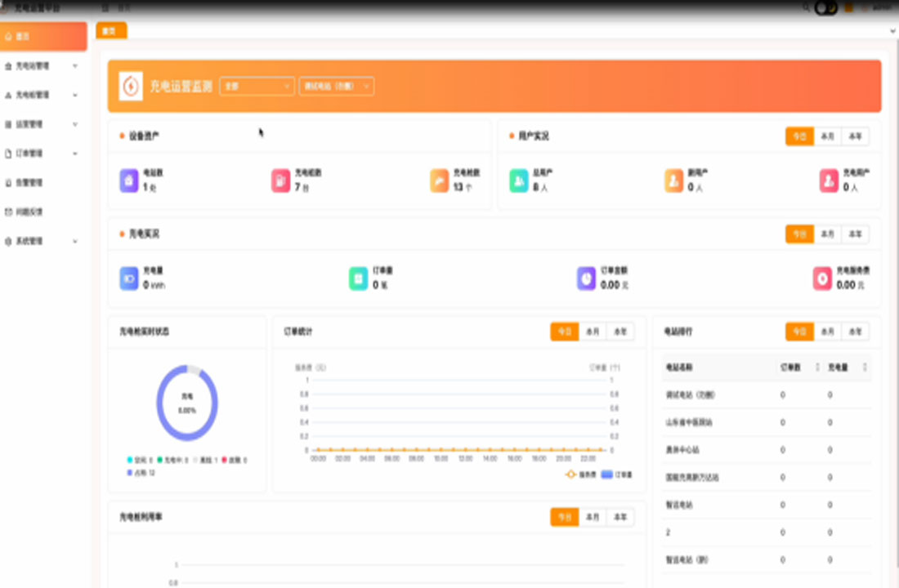Screen dimensions: 899x588
Task: Click 今日 in the 订单统计 panel
Action: tap(564, 332)
